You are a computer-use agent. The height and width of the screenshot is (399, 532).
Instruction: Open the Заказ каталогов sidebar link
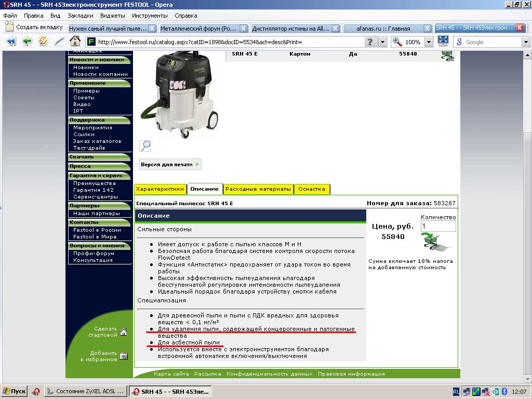pyautogui.click(x=97, y=141)
